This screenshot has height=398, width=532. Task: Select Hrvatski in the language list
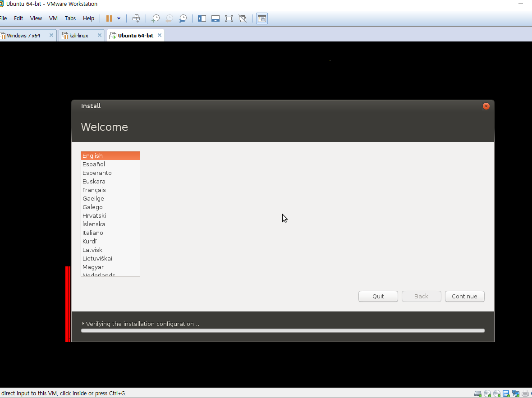110,216
